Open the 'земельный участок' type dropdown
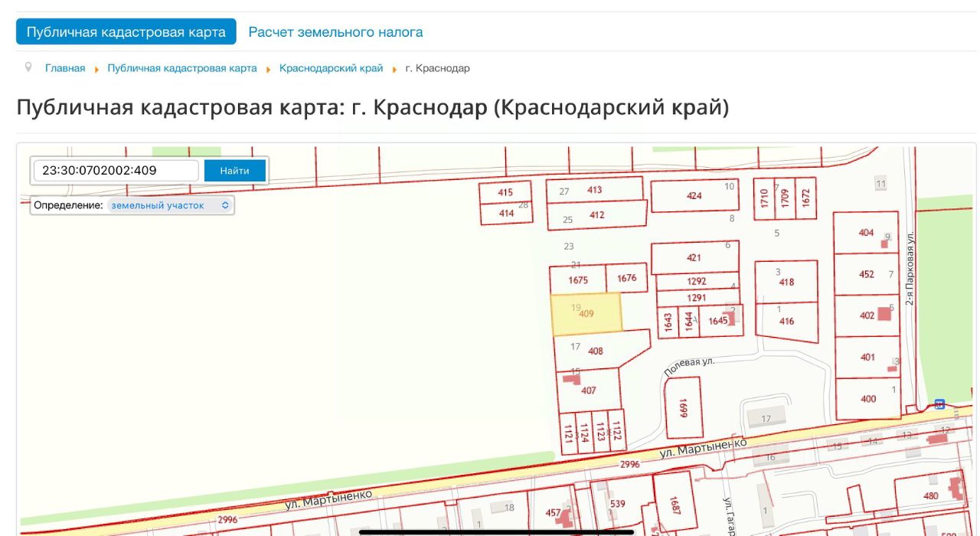Image resolution: width=980 pixels, height=536 pixels. point(169,205)
